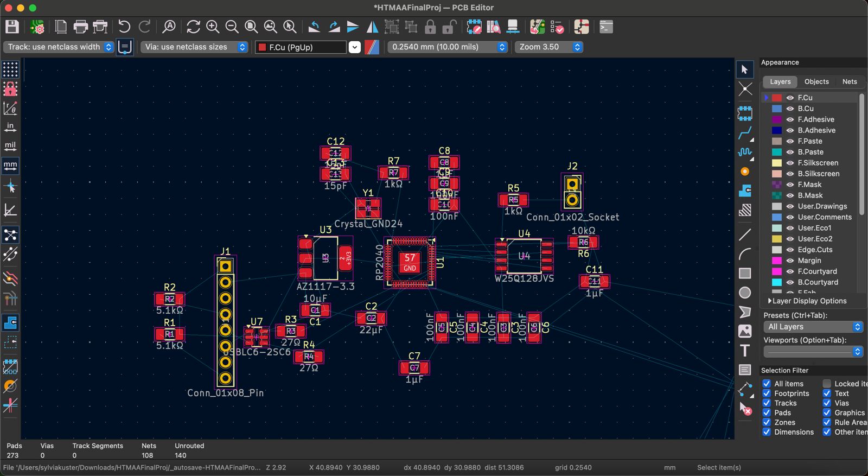Click the Zoom In magnifier icon
This screenshot has width=868, height=476.
[213, 27]
